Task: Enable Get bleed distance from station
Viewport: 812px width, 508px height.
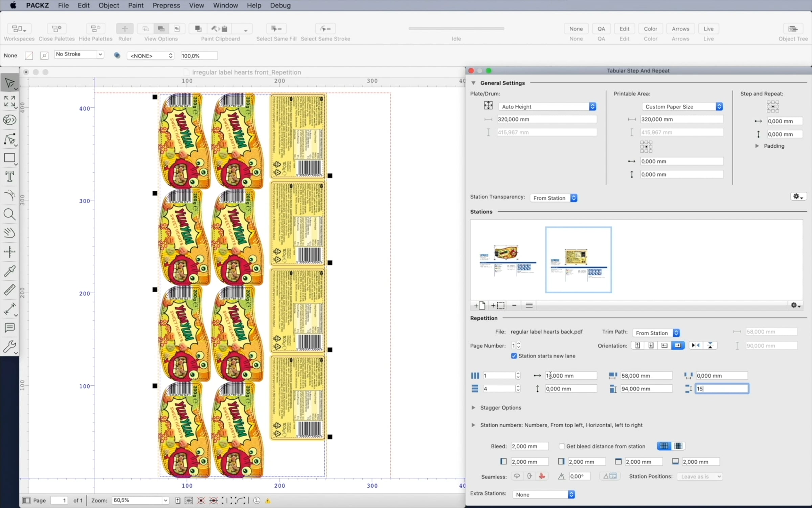Action: pyautogui.click(x=562, y=446)
